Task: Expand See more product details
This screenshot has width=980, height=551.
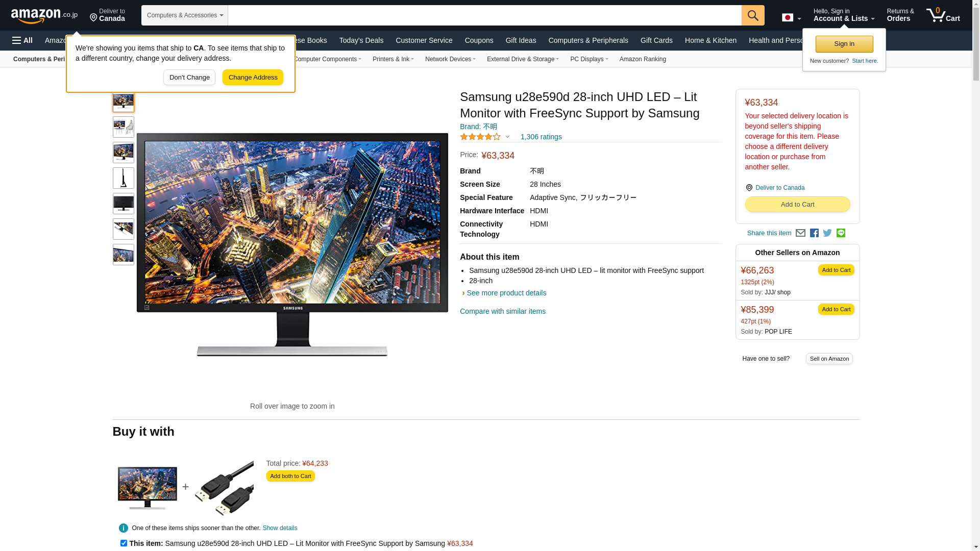Action: [x=506, y=293]
